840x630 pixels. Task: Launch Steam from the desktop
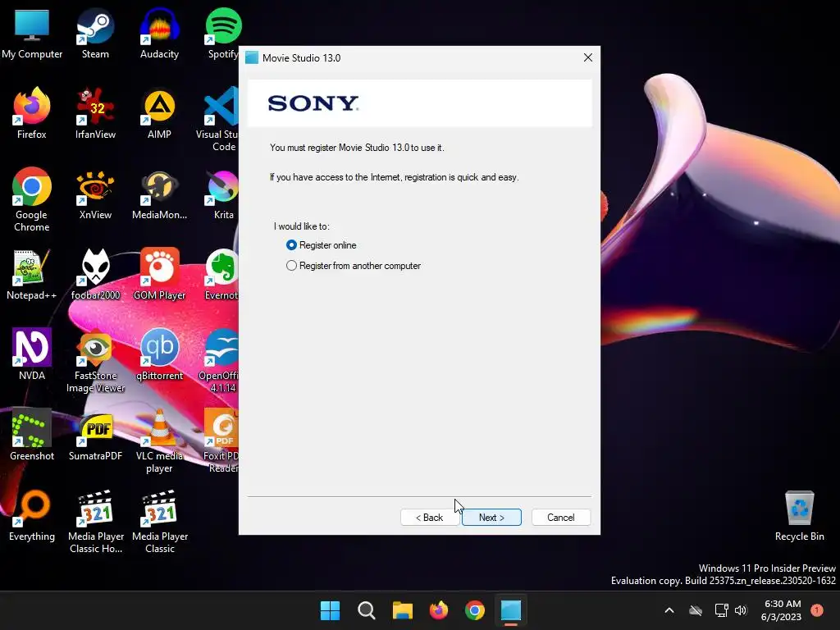[95, 34]
